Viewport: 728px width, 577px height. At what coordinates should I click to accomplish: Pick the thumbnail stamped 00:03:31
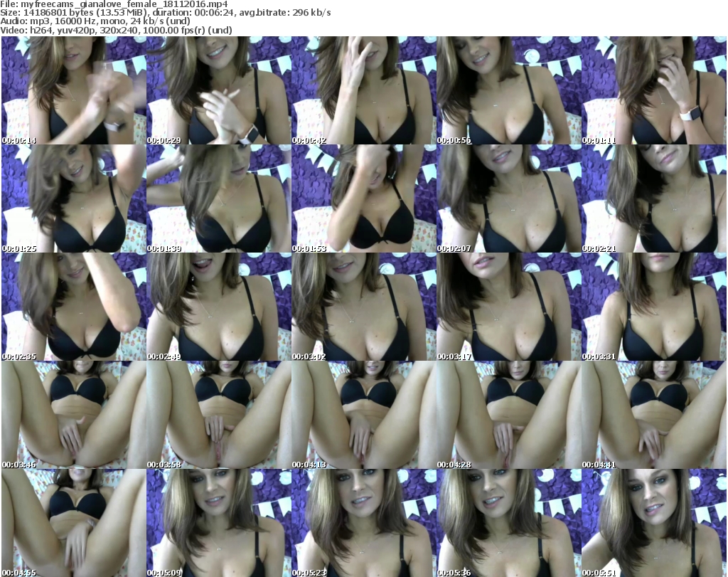coord(654,307)
